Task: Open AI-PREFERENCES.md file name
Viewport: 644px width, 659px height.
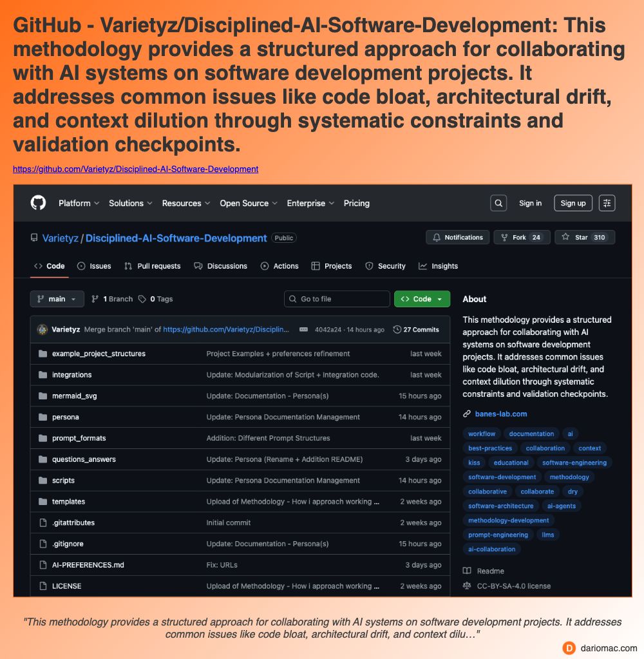Action: coord(88,565)
